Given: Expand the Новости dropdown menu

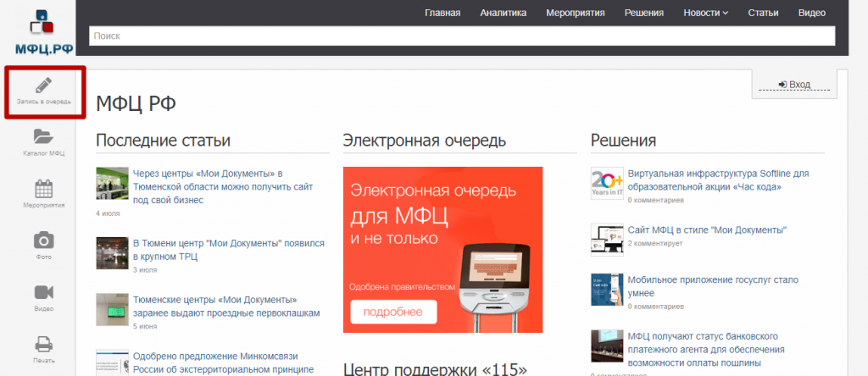Looking at the screenshot, I should 706,13.
